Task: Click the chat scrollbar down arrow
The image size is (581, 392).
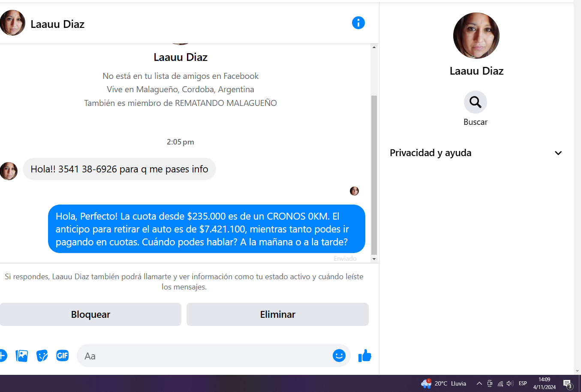Action: click(x=374, y=259)
